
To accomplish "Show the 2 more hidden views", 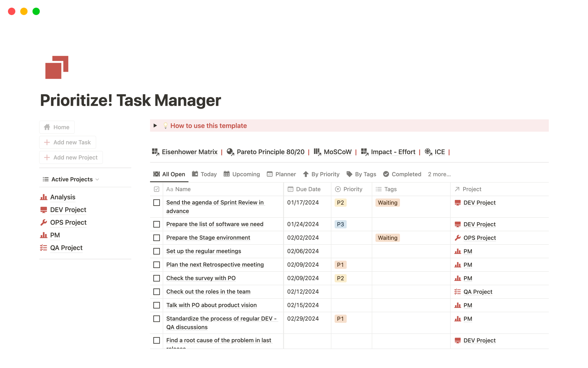I will (439, 174).
